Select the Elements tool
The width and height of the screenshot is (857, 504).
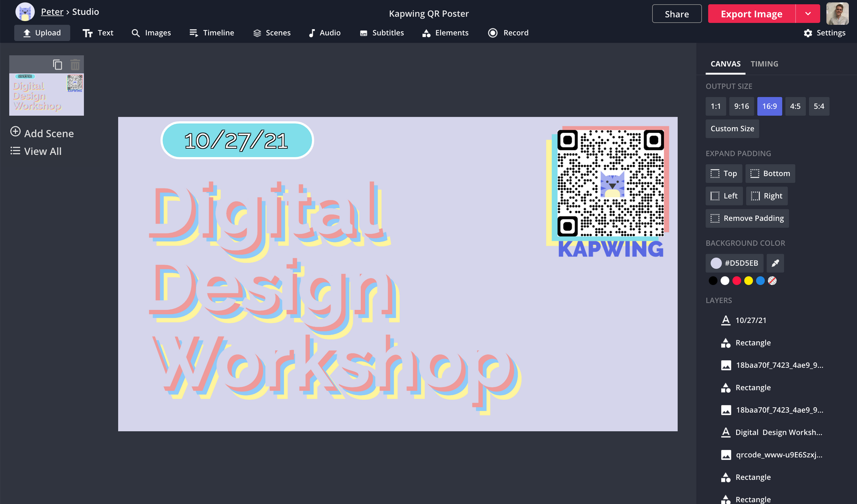point(445,33)
